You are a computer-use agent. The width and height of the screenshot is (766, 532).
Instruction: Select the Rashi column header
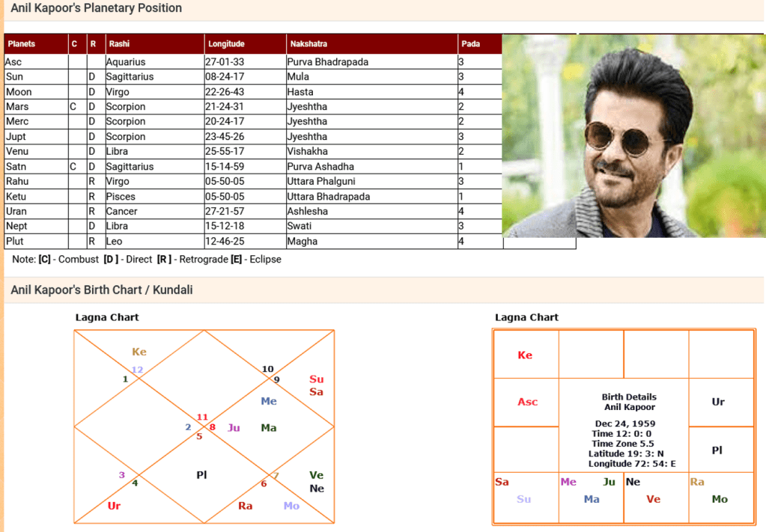(119, 44)
